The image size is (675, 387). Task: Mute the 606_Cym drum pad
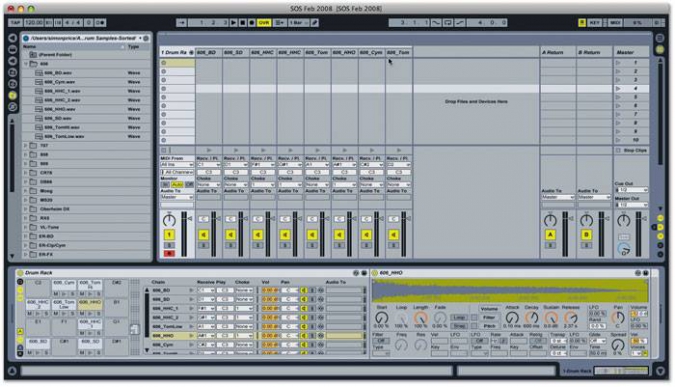click(x=56, y=294)
